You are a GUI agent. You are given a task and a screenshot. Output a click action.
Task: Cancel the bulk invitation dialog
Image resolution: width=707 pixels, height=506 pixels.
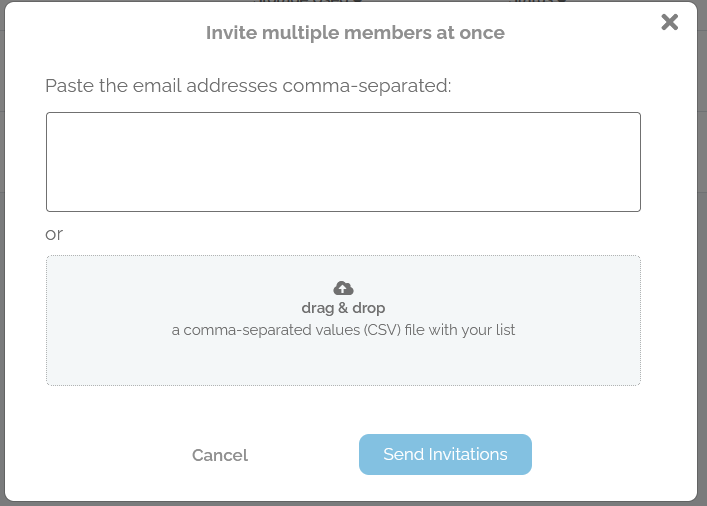tap(220, 455)
